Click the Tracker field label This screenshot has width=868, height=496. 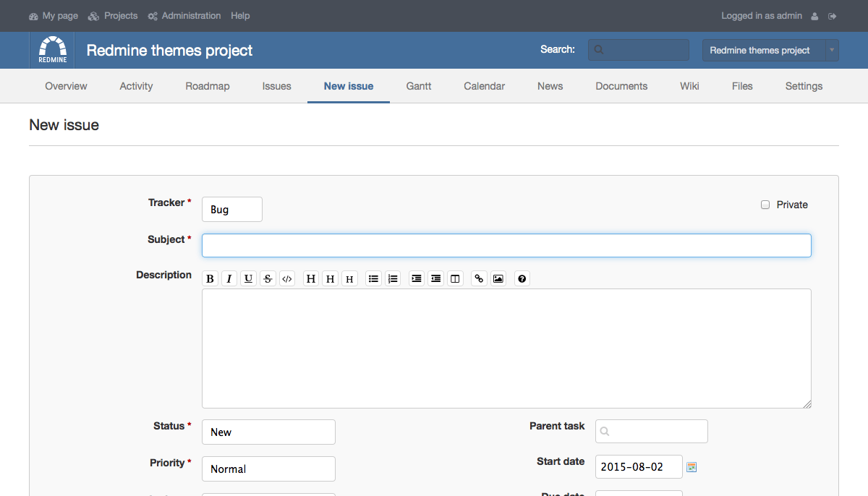[166, 203]
